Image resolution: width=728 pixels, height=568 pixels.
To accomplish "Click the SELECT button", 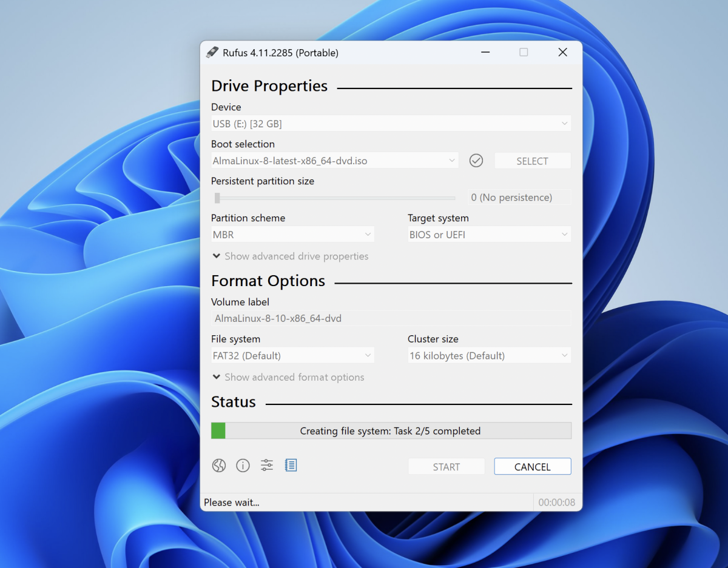I will pyautogui.click(x=532, y=161).
